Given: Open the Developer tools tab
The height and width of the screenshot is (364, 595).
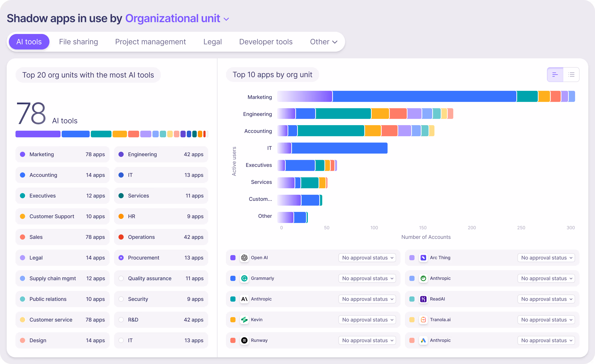Looking at the screenshot, I should 266,42.
